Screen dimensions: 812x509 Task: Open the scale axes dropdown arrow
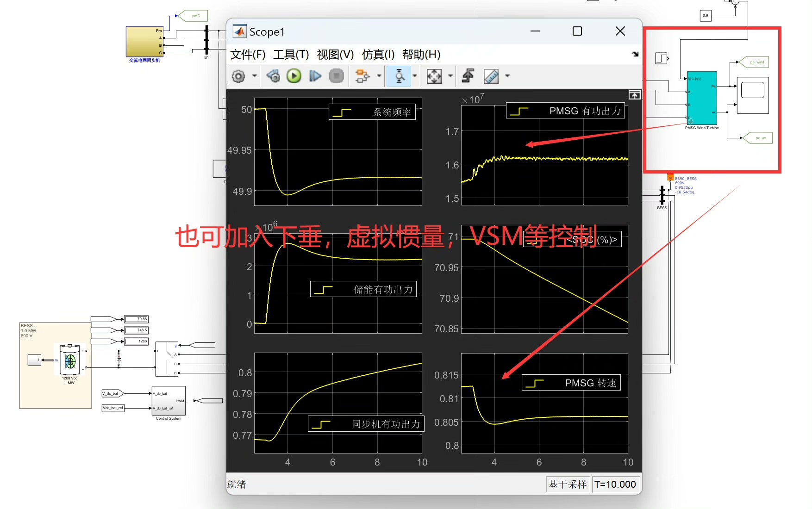tap(450, 76)
